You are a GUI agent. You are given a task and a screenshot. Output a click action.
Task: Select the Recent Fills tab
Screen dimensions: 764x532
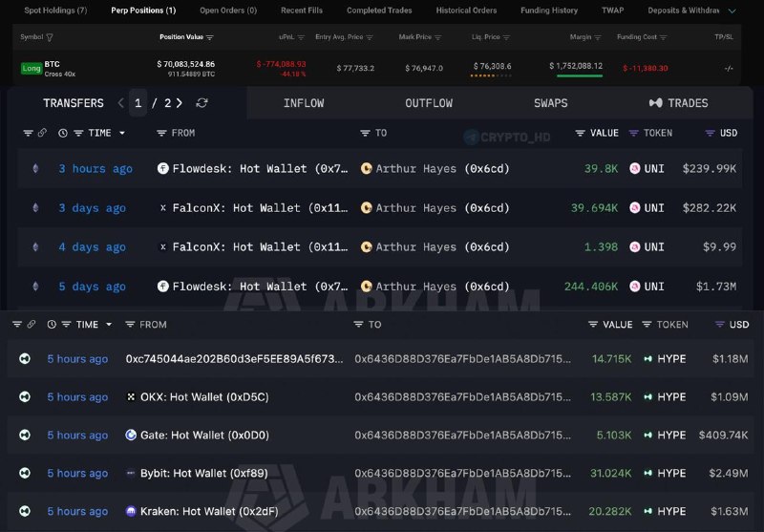tap(302, 11)
